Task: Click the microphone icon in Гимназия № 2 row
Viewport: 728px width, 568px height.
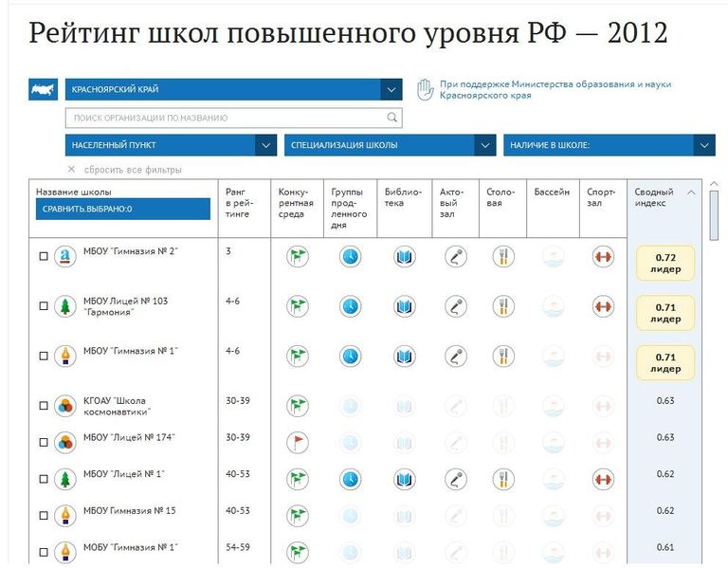Action: (455, 256)
